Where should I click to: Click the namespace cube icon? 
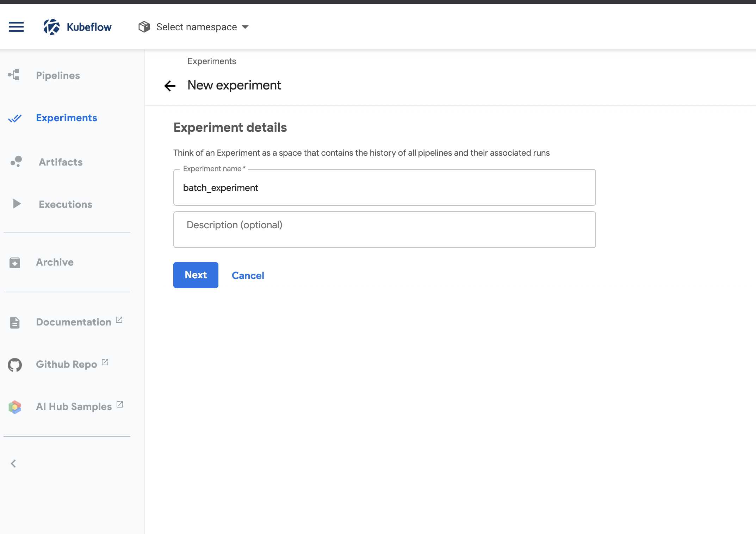click(144, 27)
